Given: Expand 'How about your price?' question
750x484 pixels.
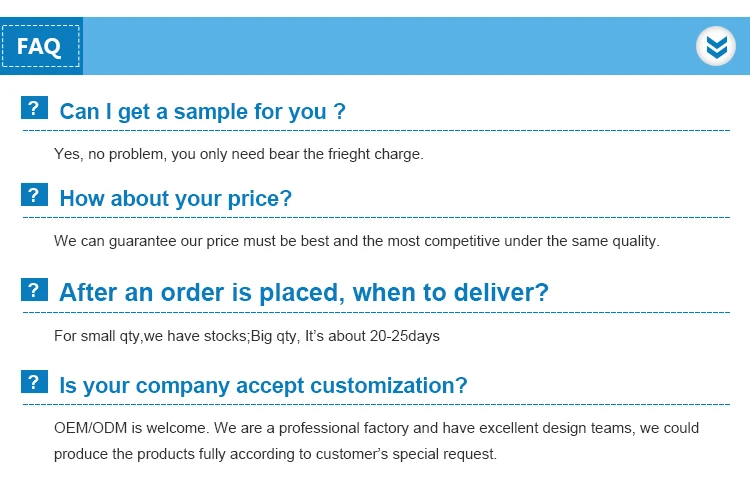Looking at the screenshot, I should point(176,198).
